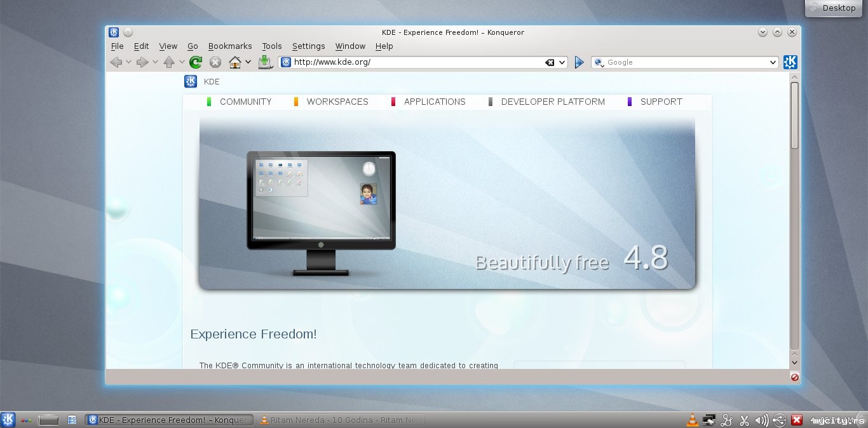
Task: Stop loading with the gray X icon
Action: [x=215, y=62]
